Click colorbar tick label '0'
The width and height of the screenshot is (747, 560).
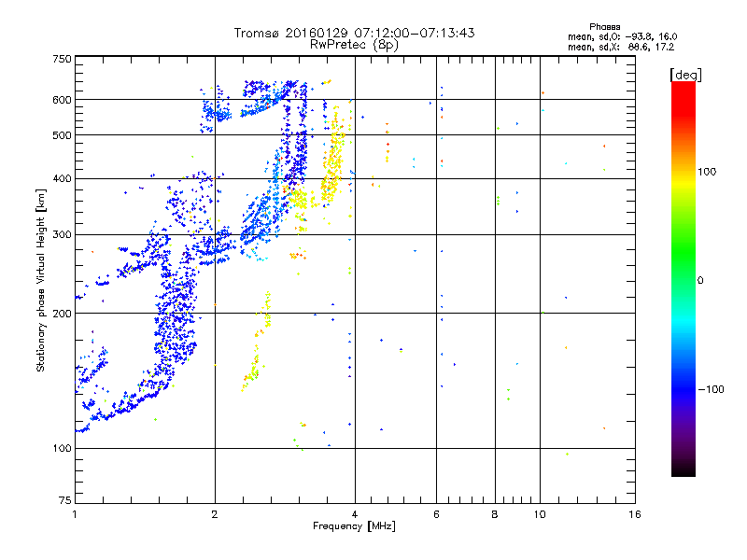(x=699, y=280)
